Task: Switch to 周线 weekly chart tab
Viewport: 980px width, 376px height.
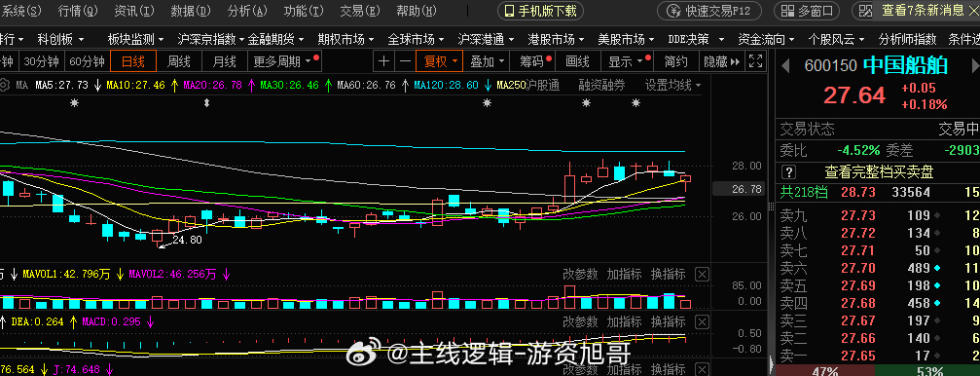Action: (x=179, y=62)
